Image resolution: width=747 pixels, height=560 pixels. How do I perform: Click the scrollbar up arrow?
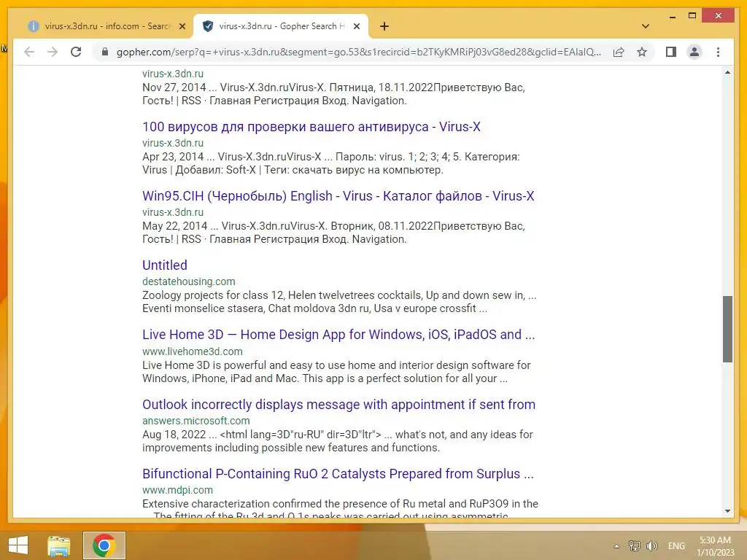click(727, 72)
